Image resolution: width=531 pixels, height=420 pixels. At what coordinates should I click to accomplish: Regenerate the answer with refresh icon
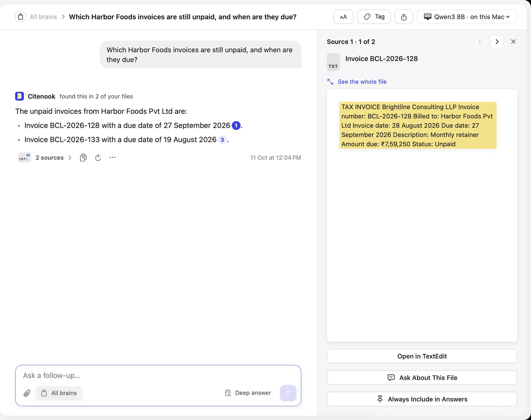point(98,158)
